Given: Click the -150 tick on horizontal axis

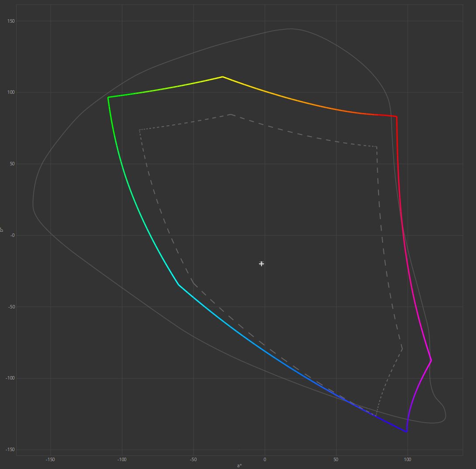Looking at the screenshot, I should (50, 459).
